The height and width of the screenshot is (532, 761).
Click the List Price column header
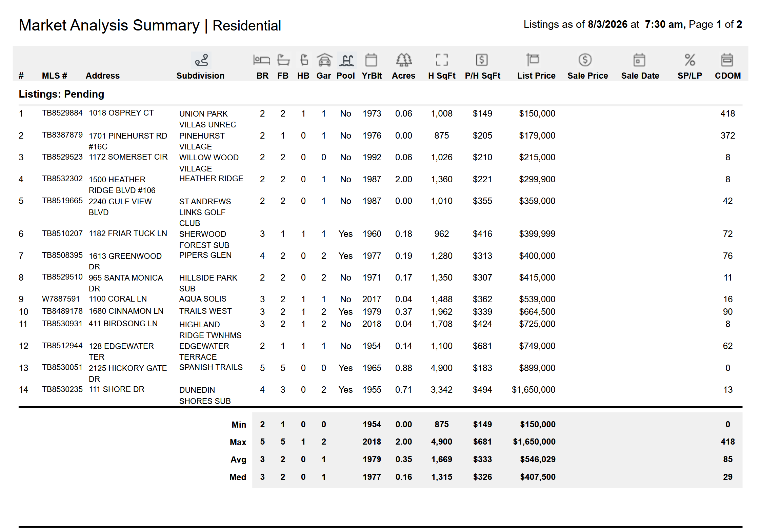536,76
